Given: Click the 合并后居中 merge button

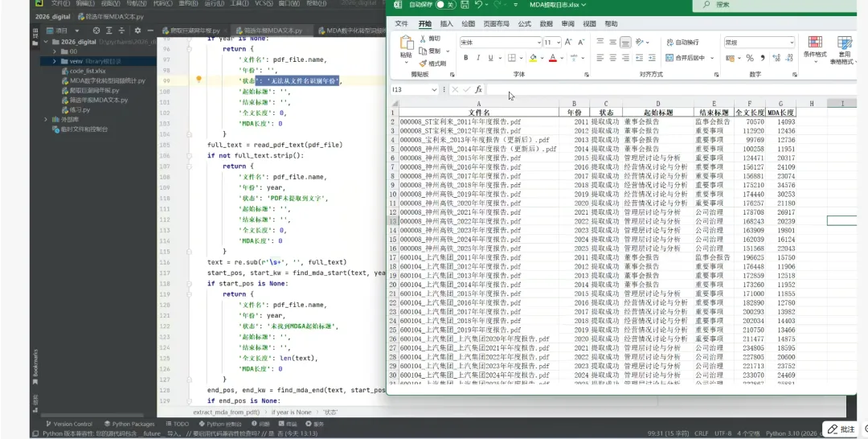Looking at the screenshot, I should (x=686, y=58).
